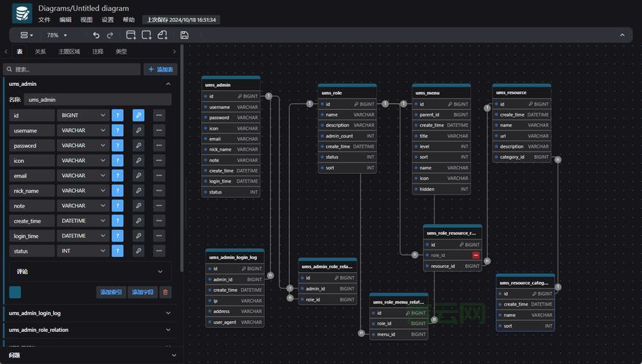Screen dimensions: 642x364
Task: Click the add table toolbar icon
Action: coord(131,35)
